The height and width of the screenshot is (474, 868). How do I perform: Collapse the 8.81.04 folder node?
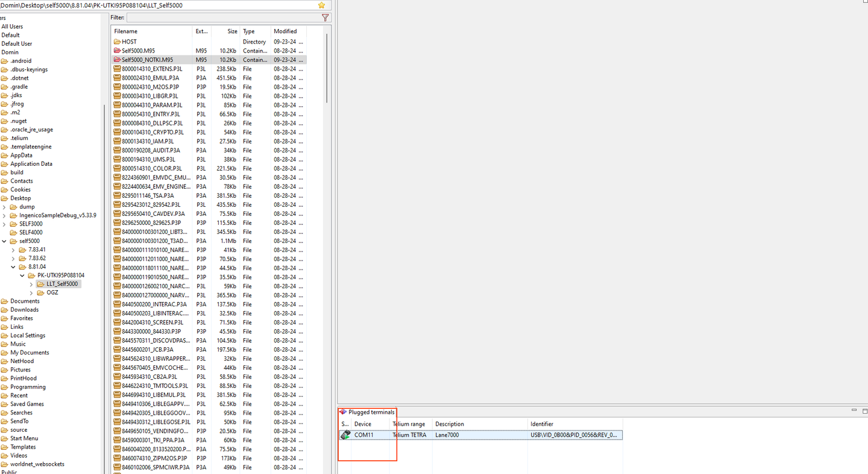click(x=14, y=267)
